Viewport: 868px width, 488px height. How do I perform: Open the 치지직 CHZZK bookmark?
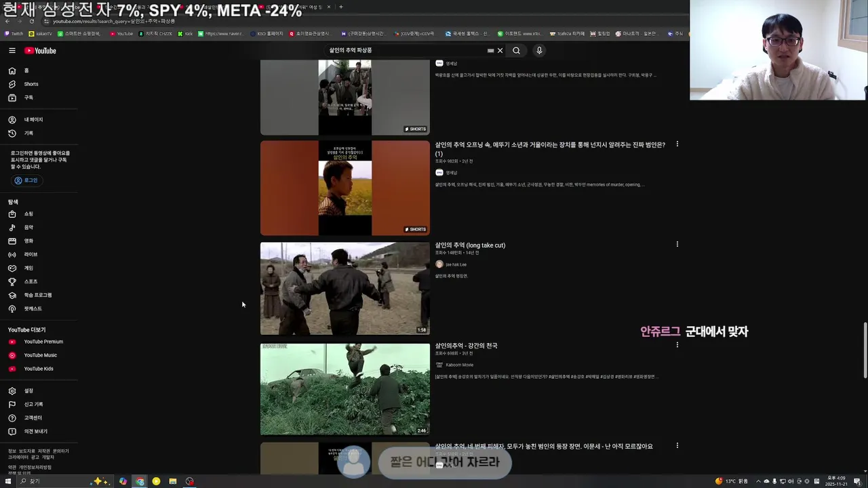(x=155, y=33)
